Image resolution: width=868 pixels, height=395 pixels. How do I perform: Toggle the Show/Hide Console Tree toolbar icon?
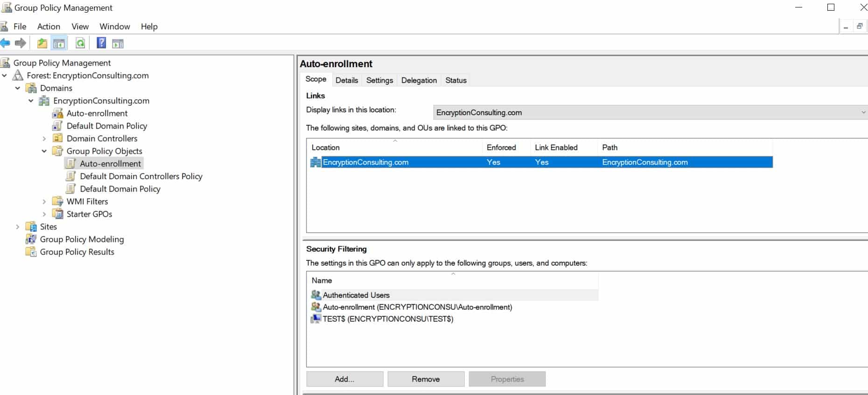pos(59,43)
